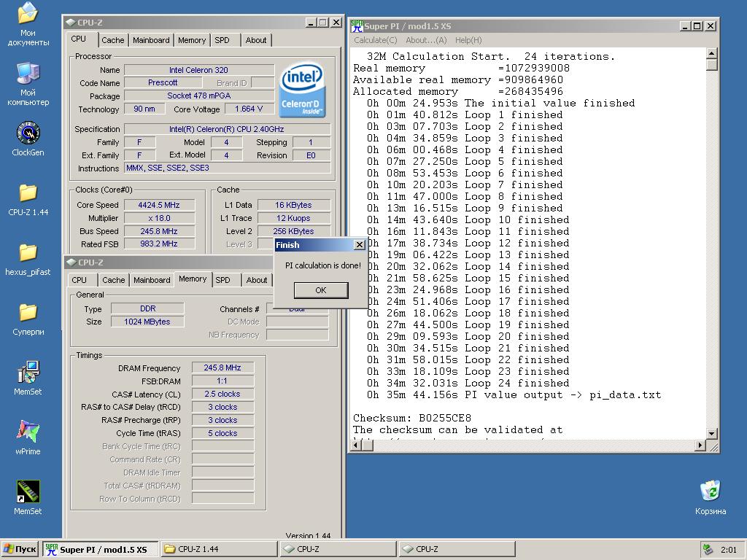Image resolution: width=747 pixels, height=560 pixels.
Task: Click the Loop 24 finished line in Super PI
Action: [468, 384]
